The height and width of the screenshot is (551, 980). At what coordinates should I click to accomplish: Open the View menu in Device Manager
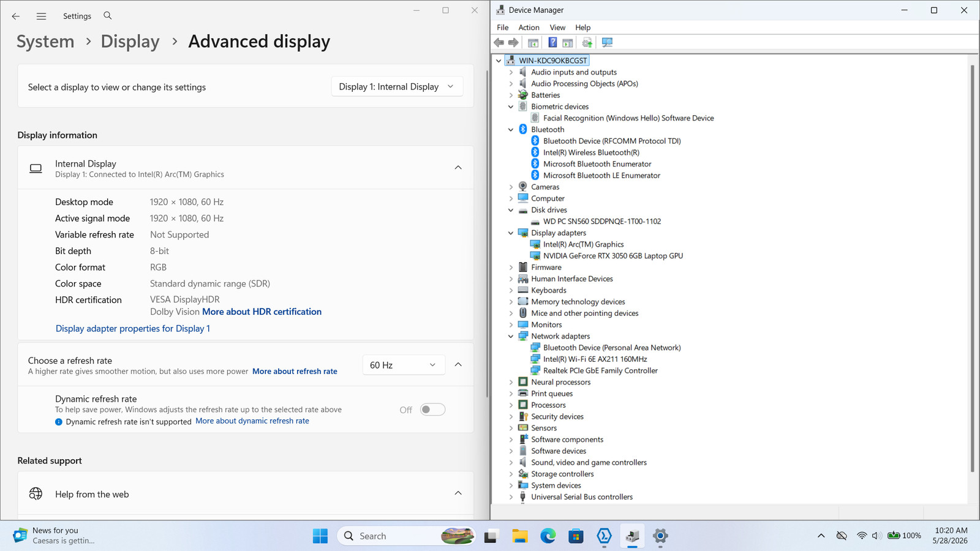pos(557,28)
